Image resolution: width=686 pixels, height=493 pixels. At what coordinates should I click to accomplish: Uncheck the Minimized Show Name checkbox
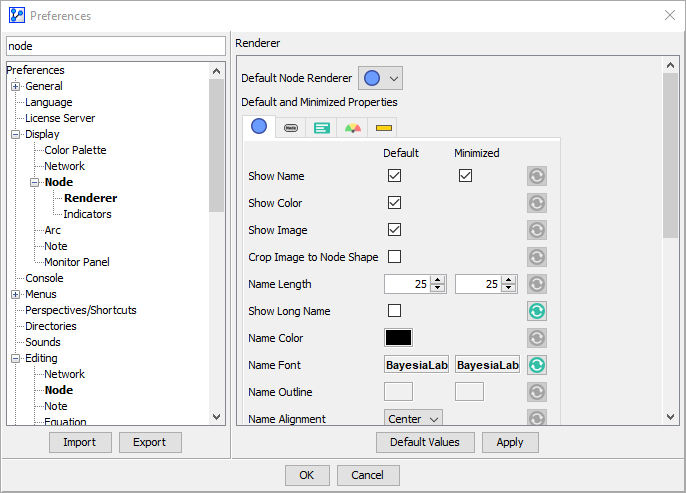[x=465, y=176]
